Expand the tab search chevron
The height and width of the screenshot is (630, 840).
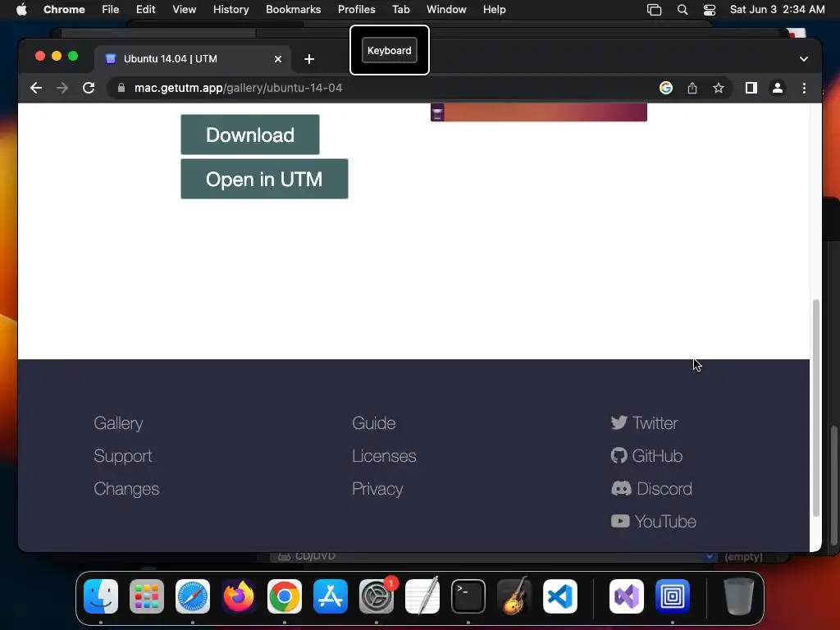804,59
